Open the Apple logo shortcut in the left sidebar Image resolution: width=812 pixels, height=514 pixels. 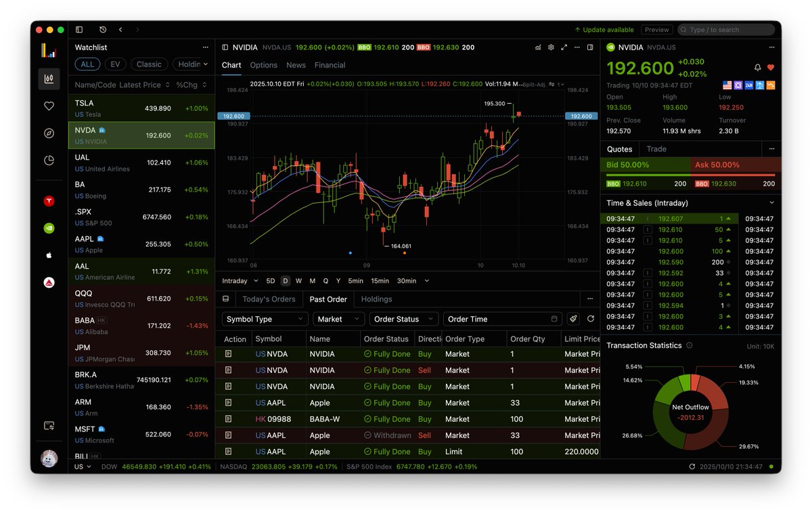click(49, 255)
